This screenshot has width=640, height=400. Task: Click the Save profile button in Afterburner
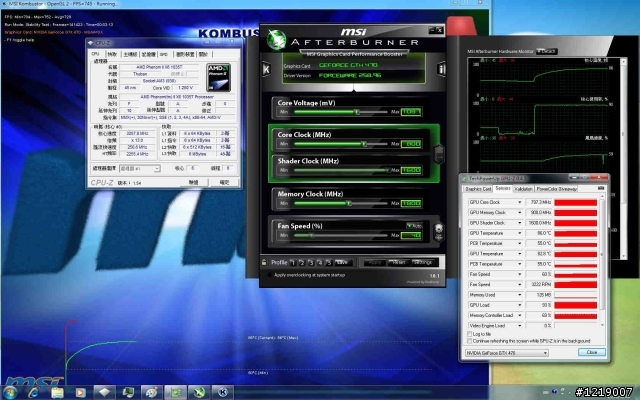point(342,262)
